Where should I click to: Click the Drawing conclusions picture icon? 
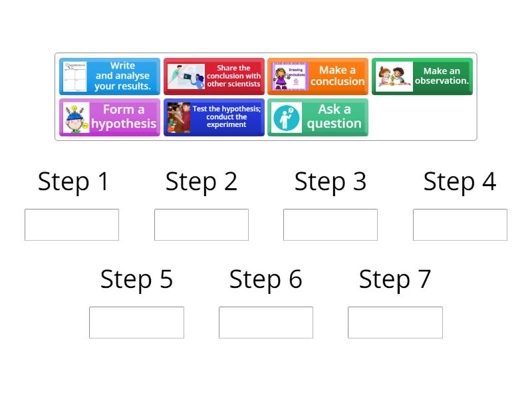coord(289,76)
